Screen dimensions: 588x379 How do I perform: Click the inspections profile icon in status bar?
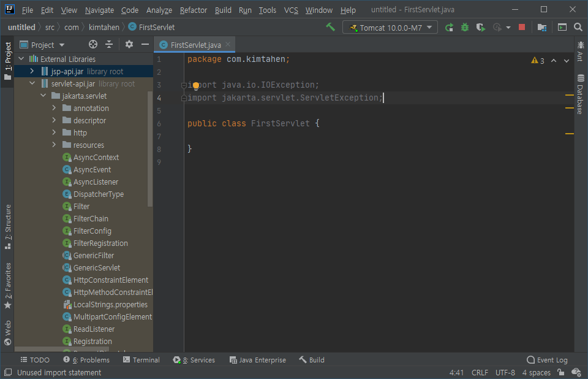point(576,372)
